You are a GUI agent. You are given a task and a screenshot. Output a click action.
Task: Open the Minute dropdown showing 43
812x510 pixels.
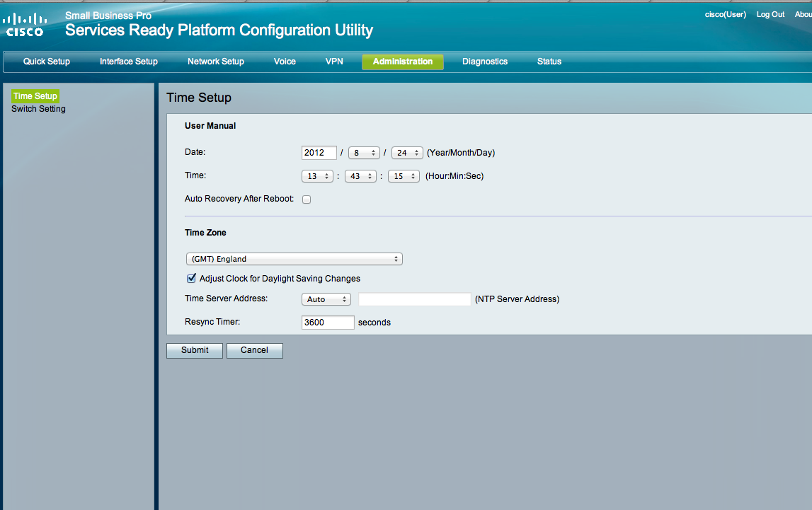pos(360,176)
